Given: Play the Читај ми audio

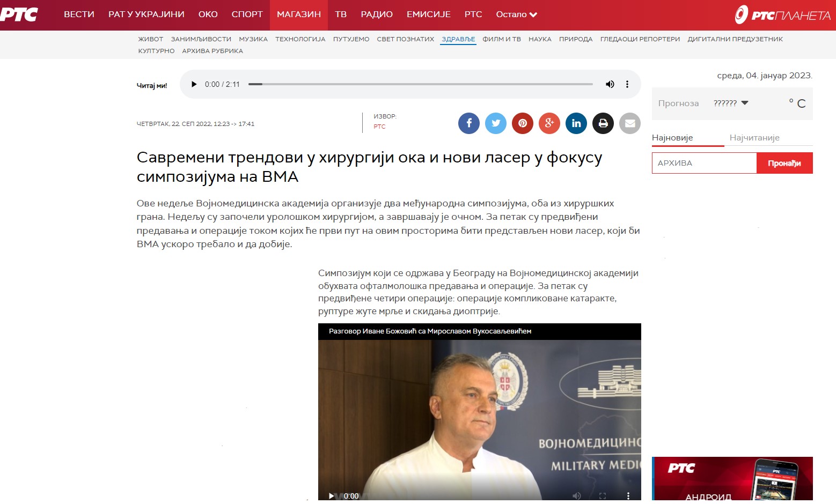Looking at the screenshot, I should coord(194,84).
